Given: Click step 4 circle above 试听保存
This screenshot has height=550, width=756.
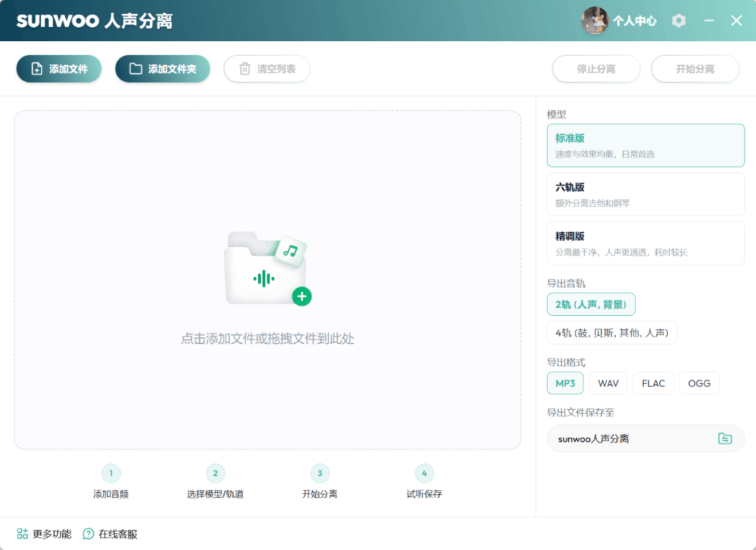Looking at the screenshot, I should coord(424,473).
